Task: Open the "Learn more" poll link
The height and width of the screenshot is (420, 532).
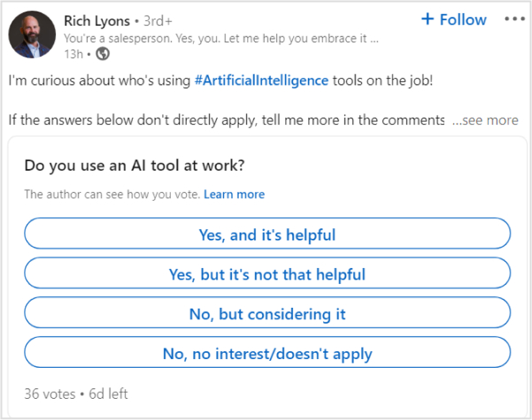Action: [x=234, y=194]
